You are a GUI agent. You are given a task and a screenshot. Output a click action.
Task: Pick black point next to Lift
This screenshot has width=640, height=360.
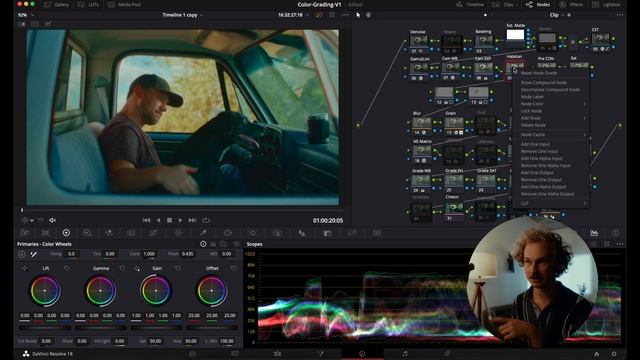pyautogui.click(x=25, y=268)
